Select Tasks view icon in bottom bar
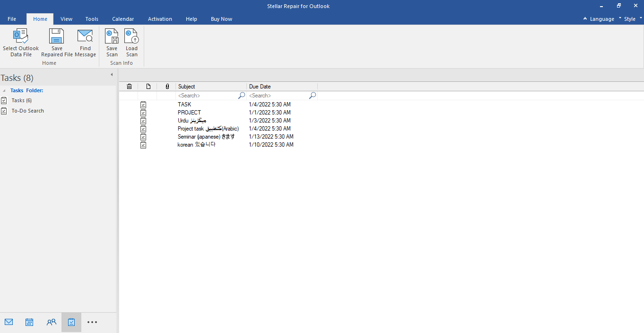 click(71, 322)
